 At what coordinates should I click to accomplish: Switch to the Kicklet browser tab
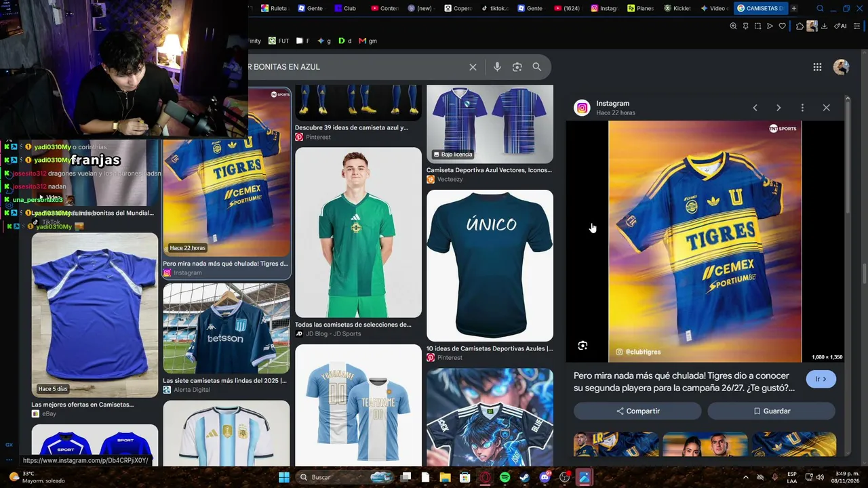pos(677,8)
